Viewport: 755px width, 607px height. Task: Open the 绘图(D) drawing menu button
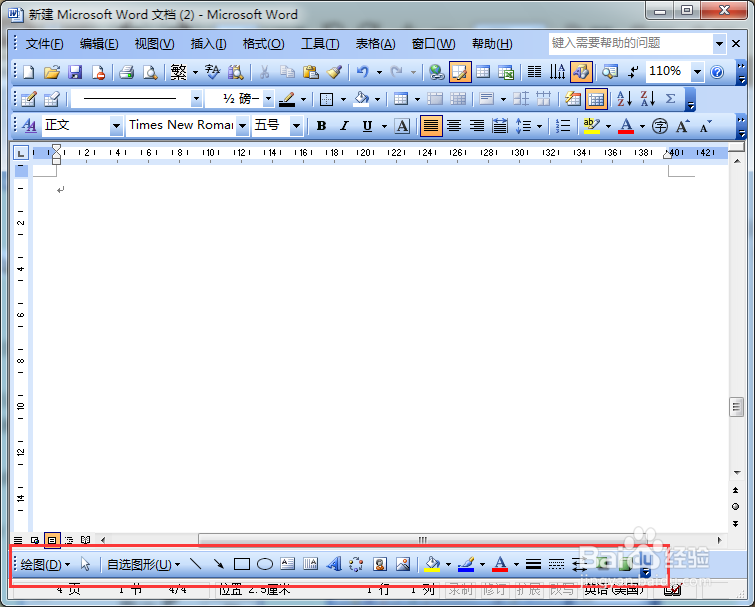pyautogui.click(x=45, y=564)
